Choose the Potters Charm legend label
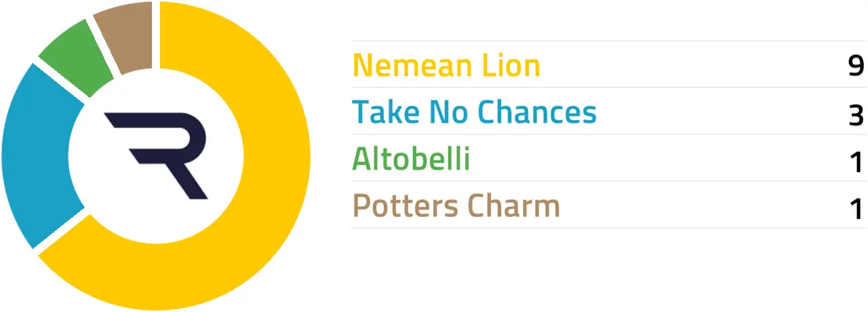868x312 pixels. (x=456, y=206)
